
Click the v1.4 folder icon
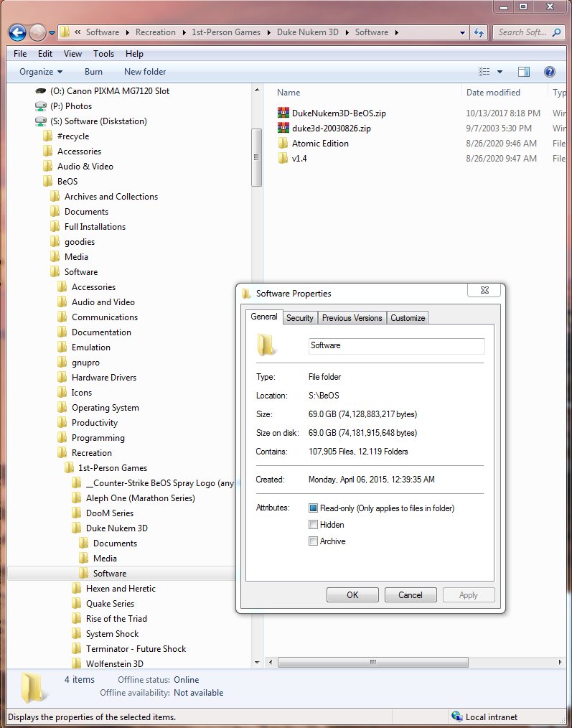pyautogui.click(x=283, y=158)
